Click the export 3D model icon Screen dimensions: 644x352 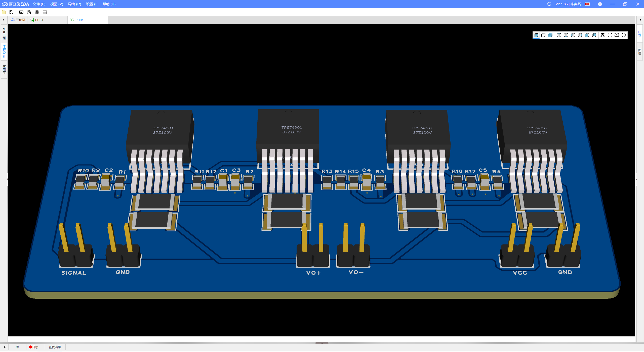pyautogui.click(x=29, y=12)
